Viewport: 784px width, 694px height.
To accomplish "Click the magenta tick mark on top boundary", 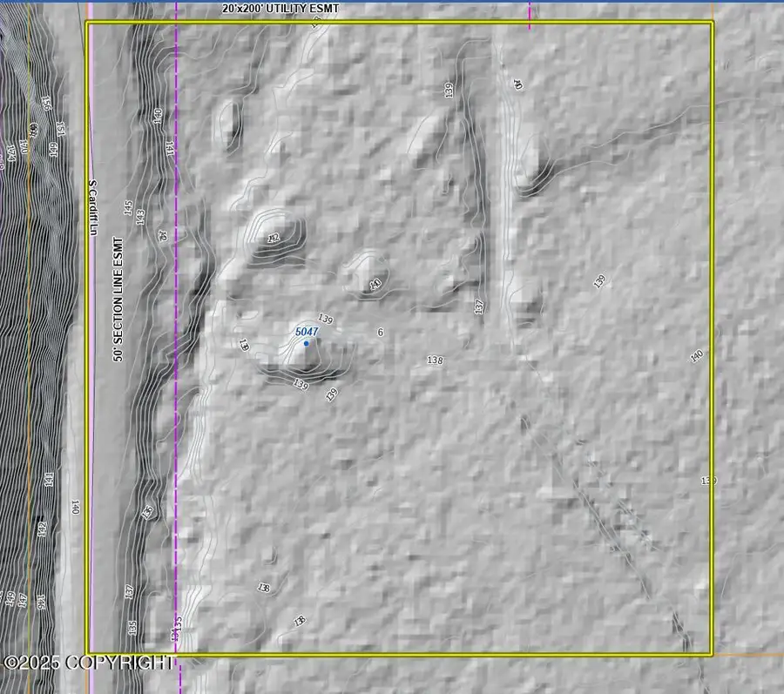I will 530,16.
